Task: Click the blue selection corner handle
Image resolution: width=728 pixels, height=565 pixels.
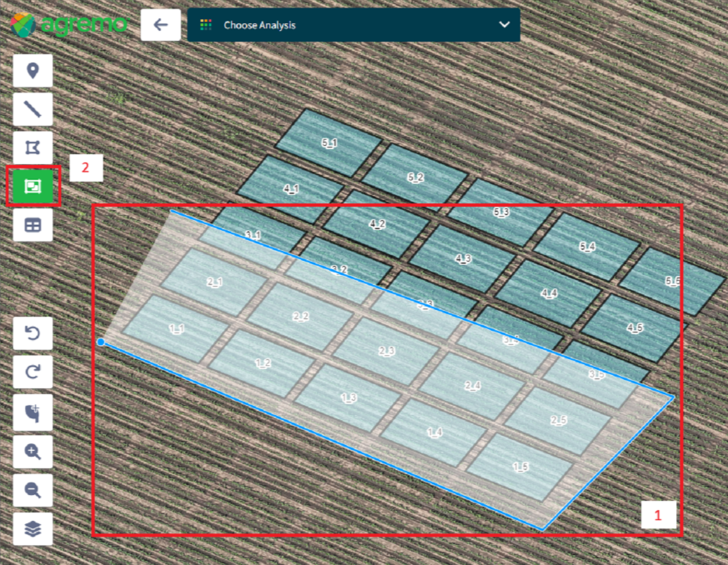Action: [101, 342]
